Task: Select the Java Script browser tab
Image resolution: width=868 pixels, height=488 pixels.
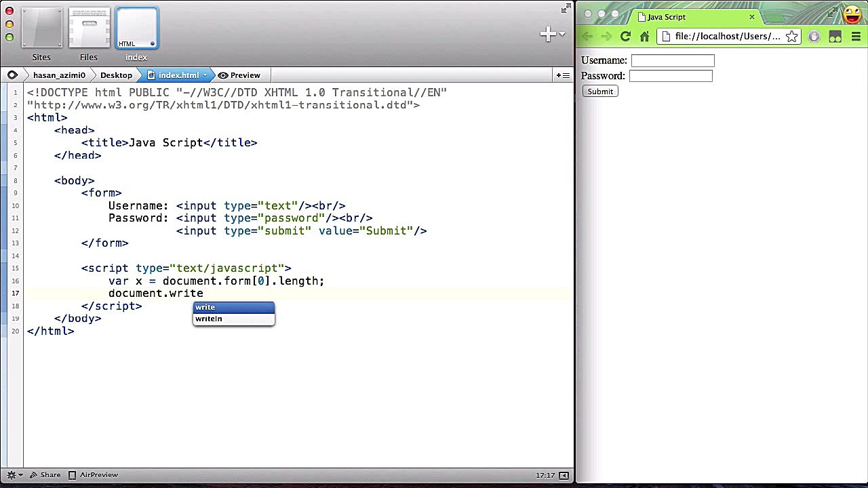Action: point(695,17)
